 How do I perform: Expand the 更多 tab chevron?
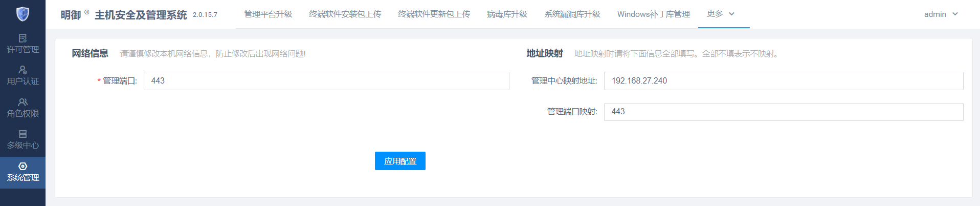pyautogui.click(x=731, y=14)
